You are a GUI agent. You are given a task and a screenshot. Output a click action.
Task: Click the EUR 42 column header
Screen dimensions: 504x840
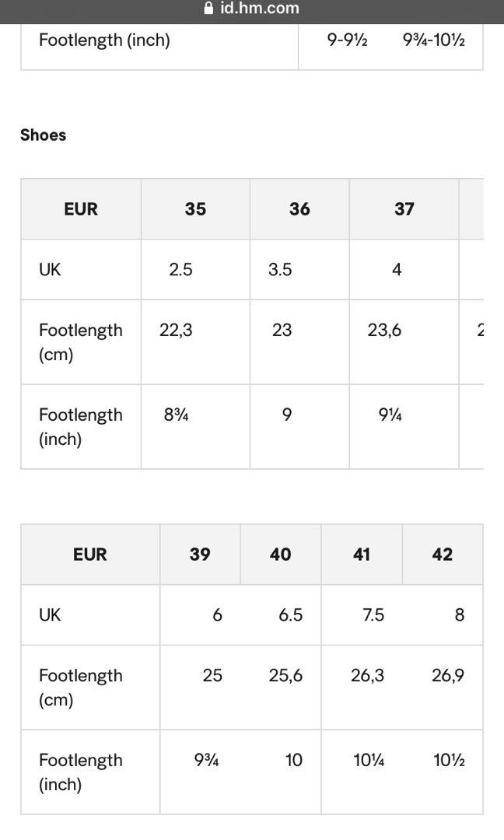coord(443,555)
